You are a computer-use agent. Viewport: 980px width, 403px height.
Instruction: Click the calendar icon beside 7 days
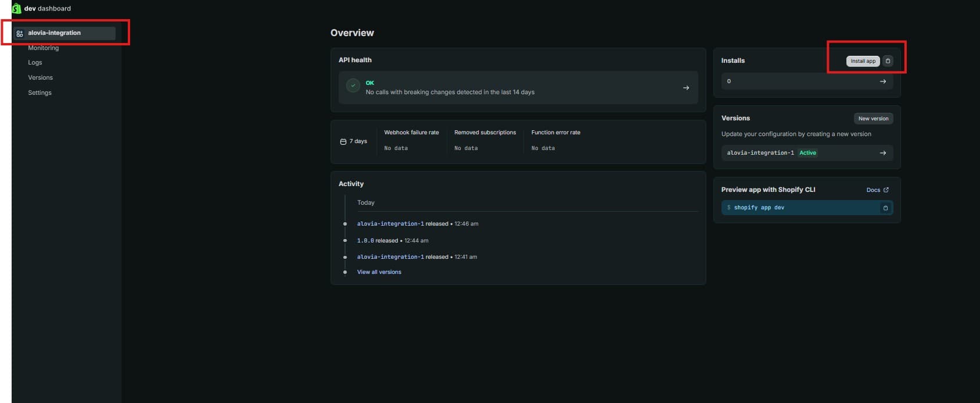click(x=343, y=142)
